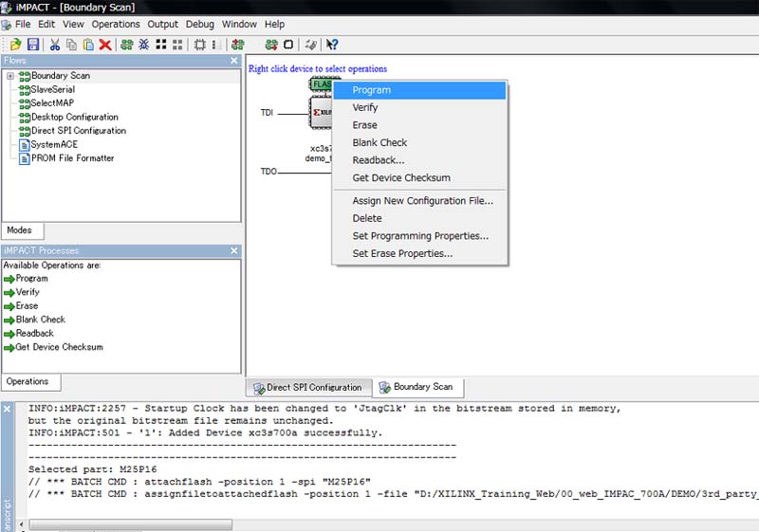Click the console horizontal scrollbar thumb
This screenshot has height=532, width=759.
coord(131,524)
